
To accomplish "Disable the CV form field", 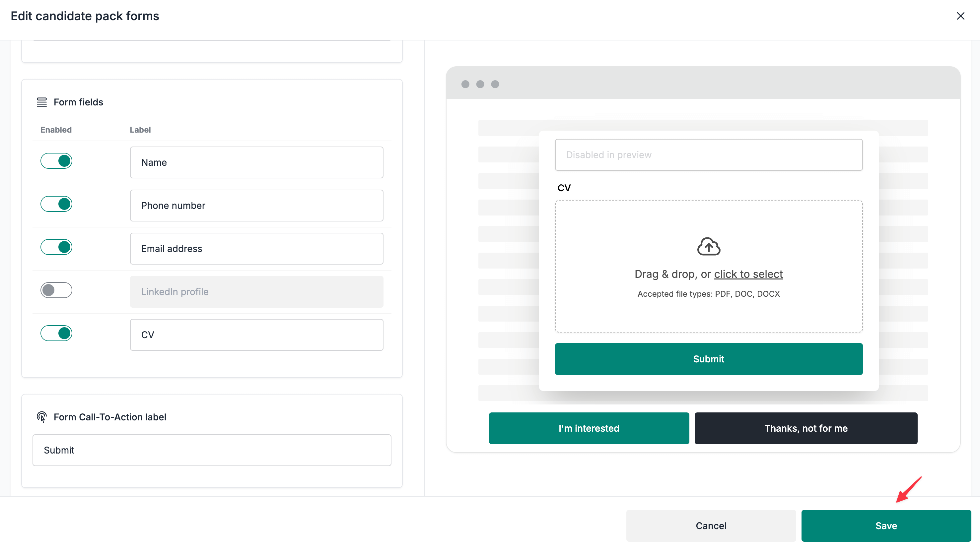I will pos(56,333).
